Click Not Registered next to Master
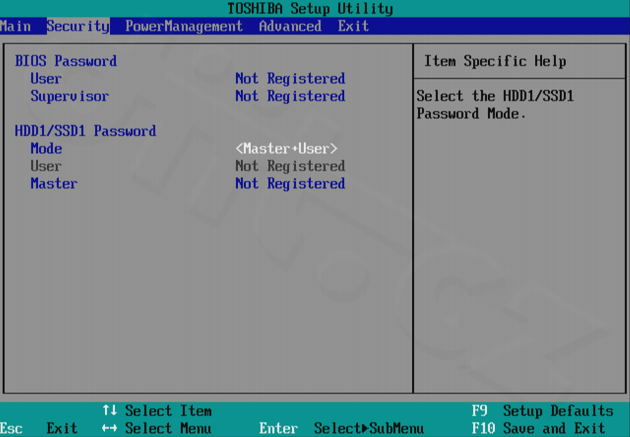 click(290, 184)
